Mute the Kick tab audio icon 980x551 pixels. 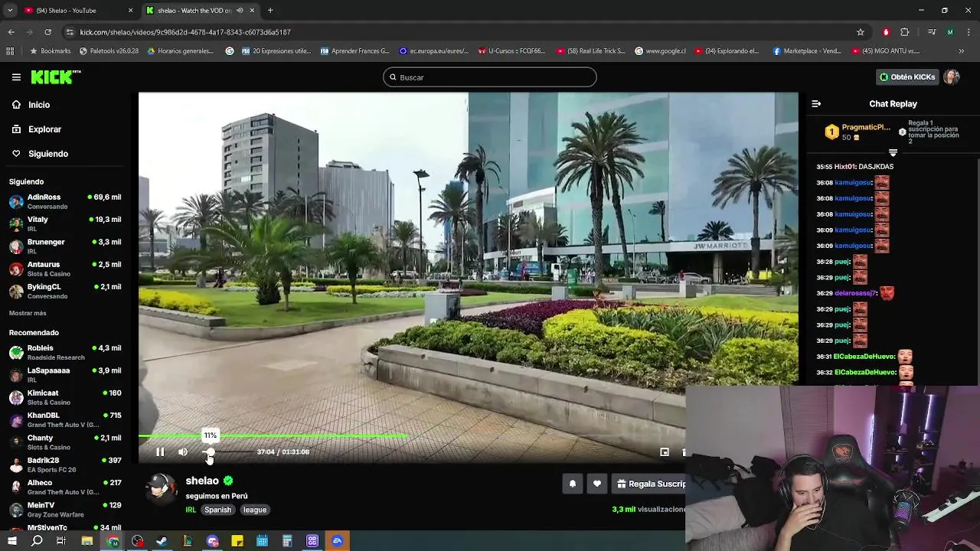pos(240,11)
